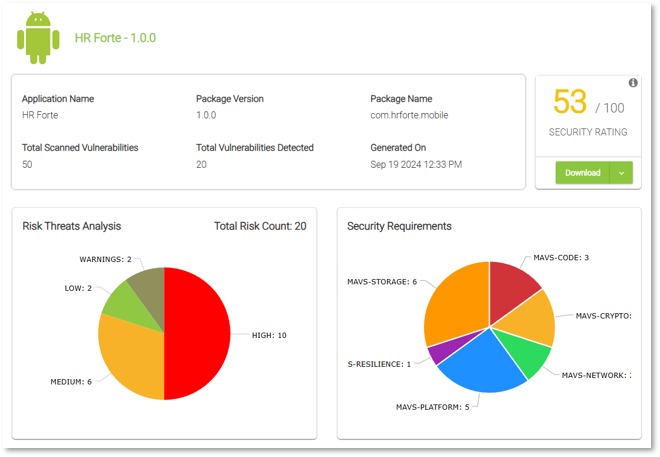The width and height of the screenshot is (660, 457).
Task: Click the HR Forte - 1.0.0 title
Action: tap(115, 38)
